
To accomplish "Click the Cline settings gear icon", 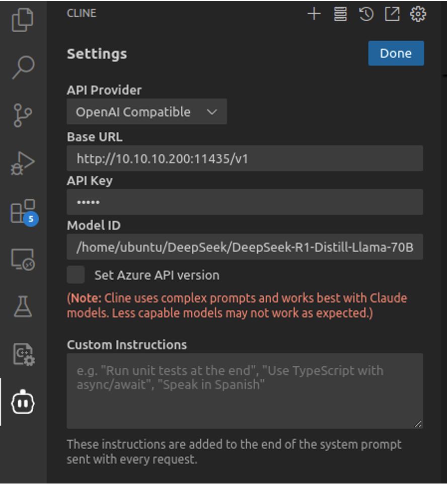I will (x=418, y=14).
